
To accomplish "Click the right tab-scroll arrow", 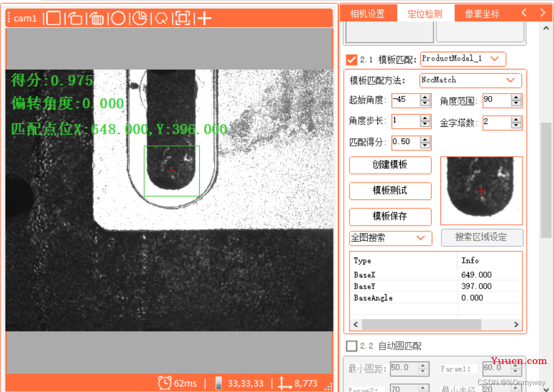I will 543,13.
